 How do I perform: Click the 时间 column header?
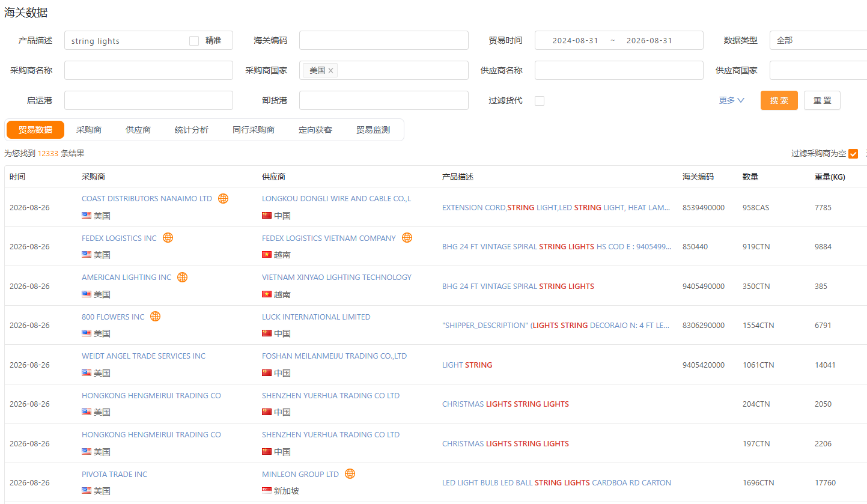tap(17, 177)
